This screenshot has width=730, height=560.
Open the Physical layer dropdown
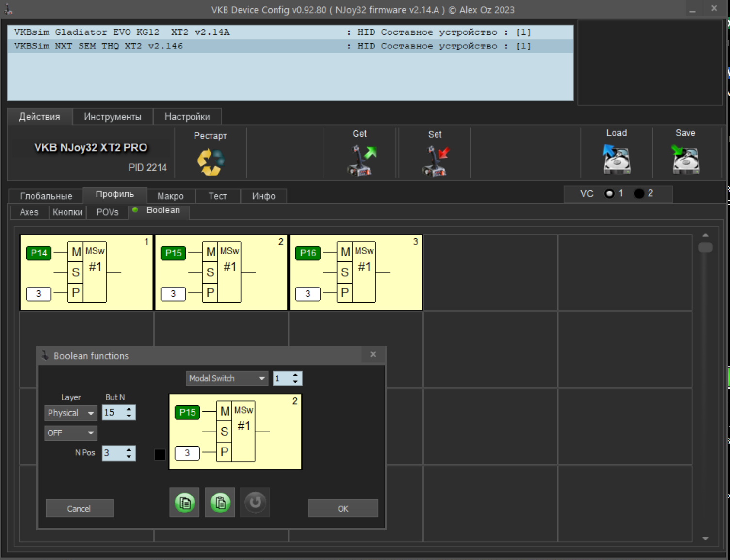click(x=71, y=413)
